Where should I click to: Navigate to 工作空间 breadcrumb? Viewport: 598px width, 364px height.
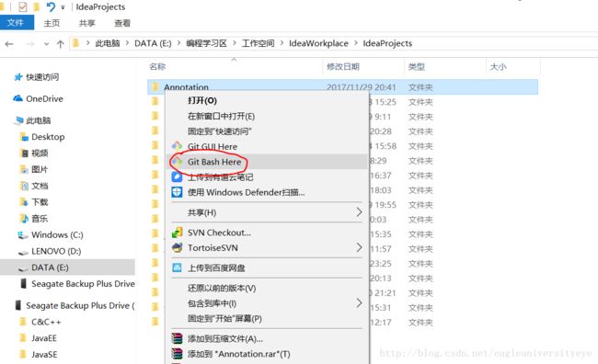point(258,43)
